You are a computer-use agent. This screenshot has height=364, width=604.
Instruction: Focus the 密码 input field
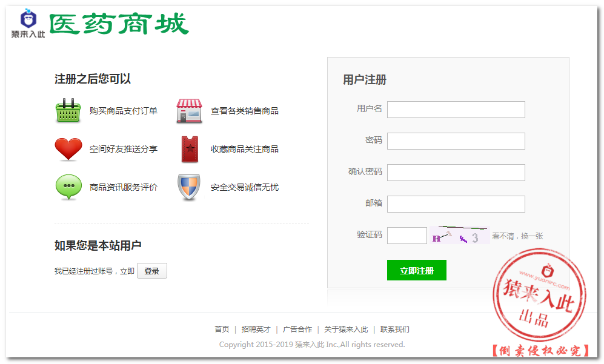tap(456, 141)
